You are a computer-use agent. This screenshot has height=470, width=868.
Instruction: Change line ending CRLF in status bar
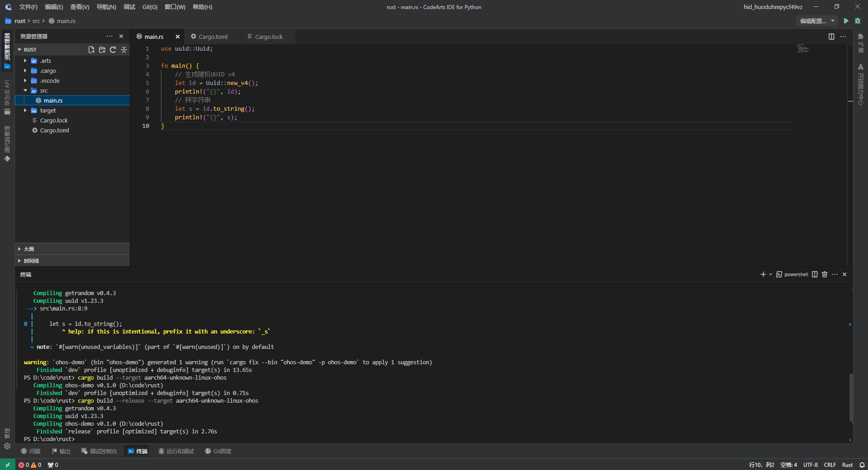[830, 465]
